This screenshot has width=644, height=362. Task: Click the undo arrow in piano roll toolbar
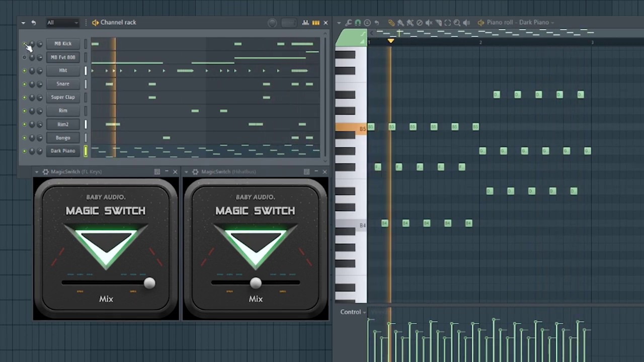[x=377, y=23]
